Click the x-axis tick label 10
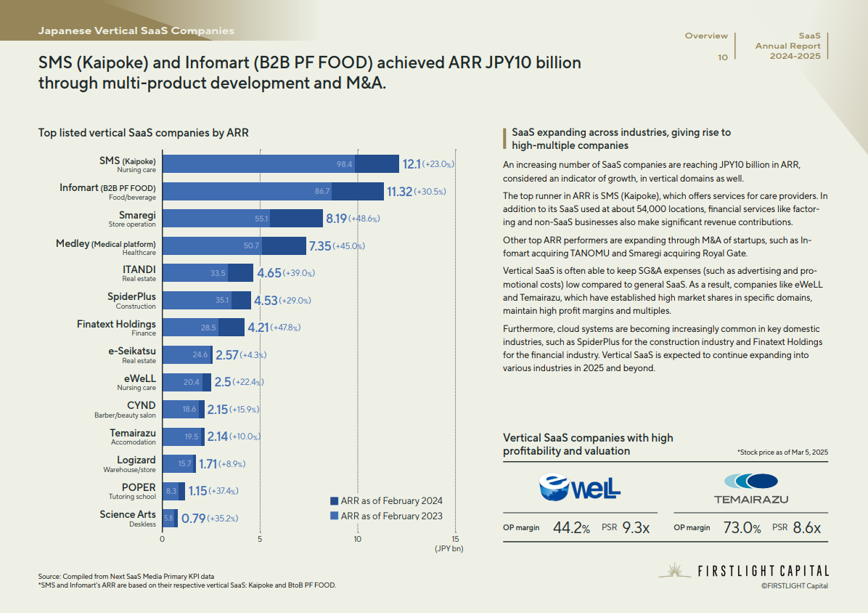Screen dimensions: 868x613 click(x=358, y=539)
